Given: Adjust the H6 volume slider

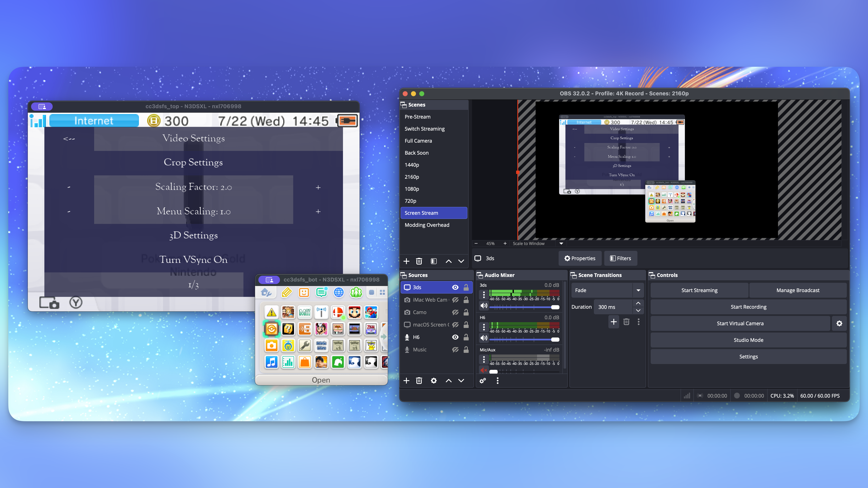Looking at the screenshot, I should pyautogui.click(x=524, y=340).
